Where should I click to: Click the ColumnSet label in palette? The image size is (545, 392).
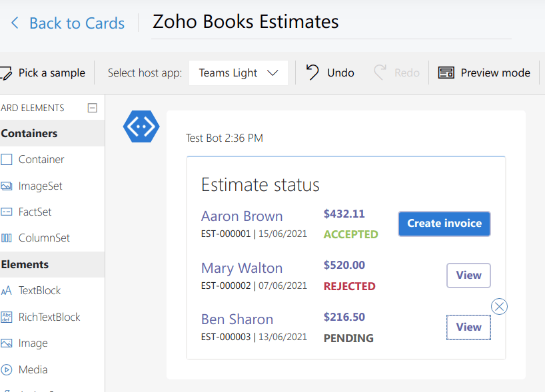[x=44, y=238]
